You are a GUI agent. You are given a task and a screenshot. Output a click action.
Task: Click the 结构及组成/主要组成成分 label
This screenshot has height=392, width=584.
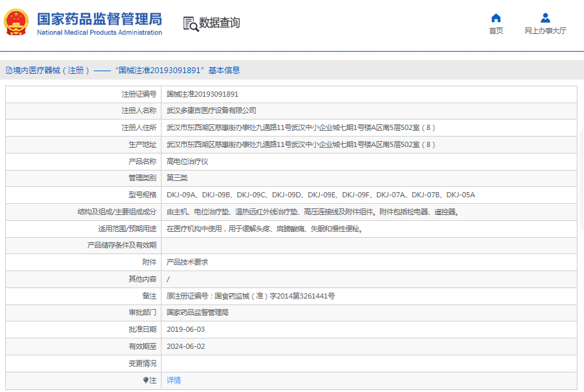click(117, 212)
